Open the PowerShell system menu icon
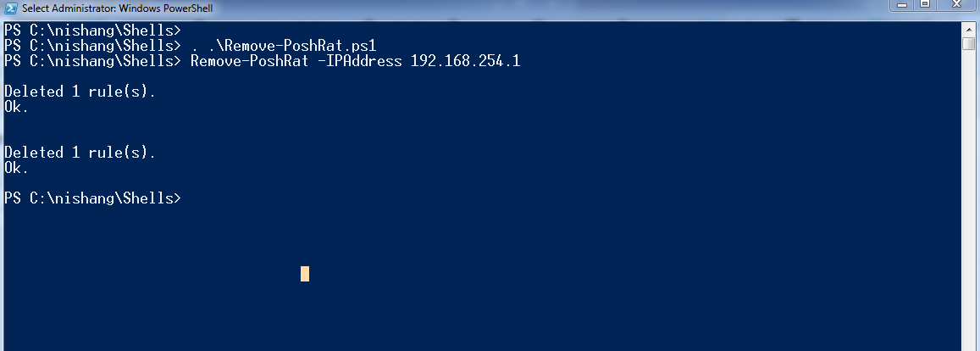 click(12, 8)
